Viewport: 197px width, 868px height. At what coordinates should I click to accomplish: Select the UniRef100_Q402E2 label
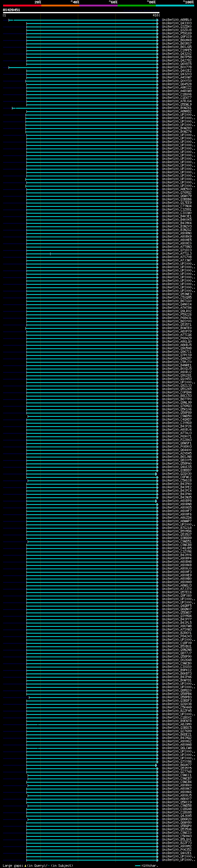point(177,71)
